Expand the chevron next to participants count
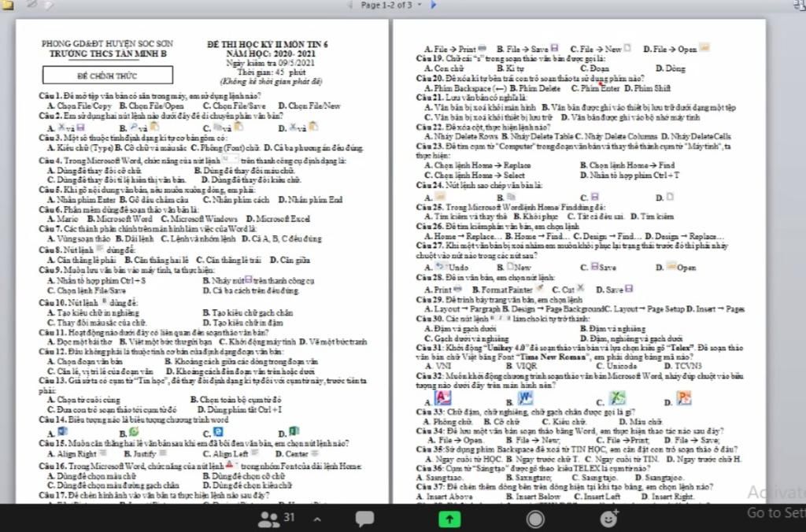The image size is (806, 532). [x=317, y=519]
